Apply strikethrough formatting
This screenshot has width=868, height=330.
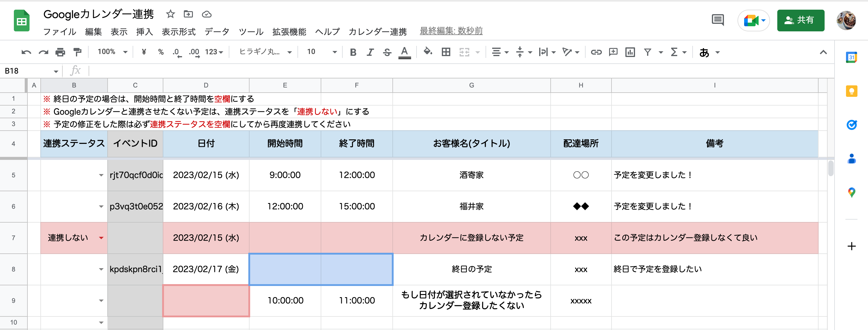tap(387, 52)
